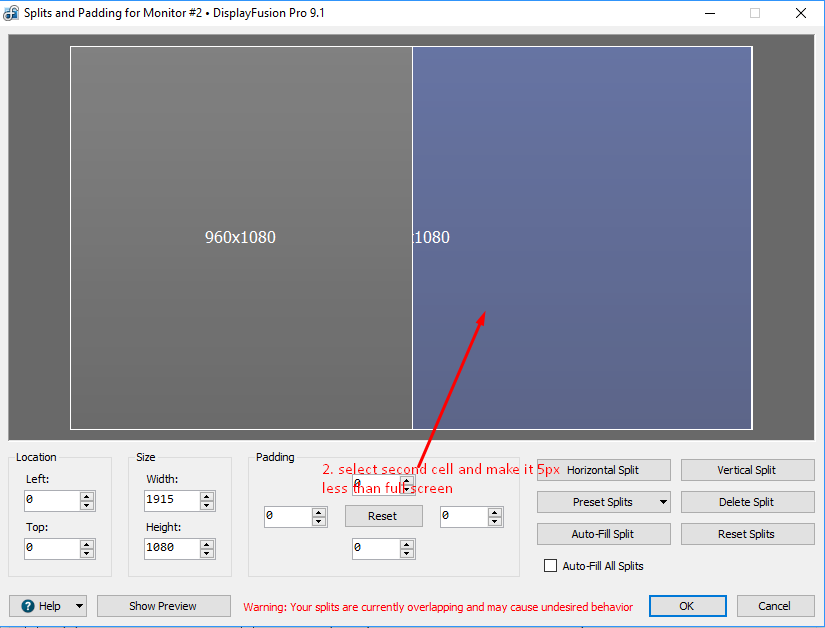Increase the Left location spinner value

coord(87,495)
